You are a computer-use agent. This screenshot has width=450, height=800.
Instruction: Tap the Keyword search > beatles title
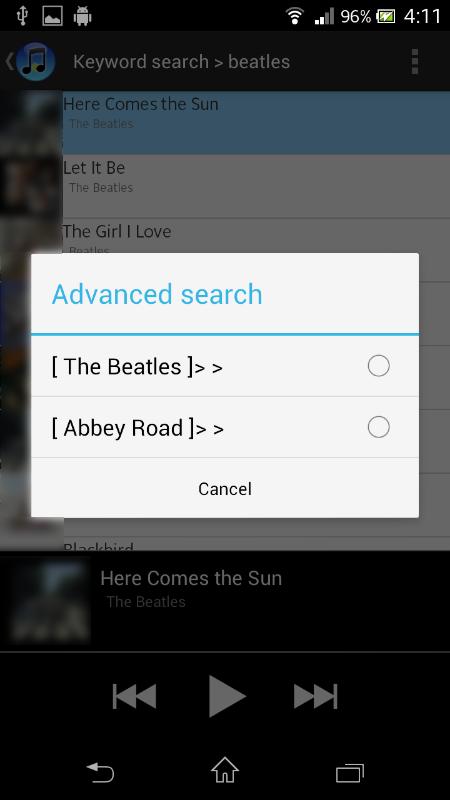(181, 62)
